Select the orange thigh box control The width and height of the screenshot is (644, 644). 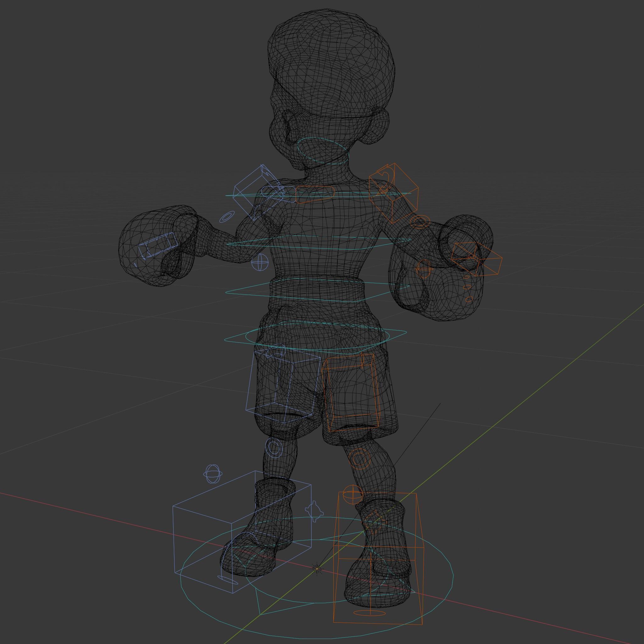351,393
